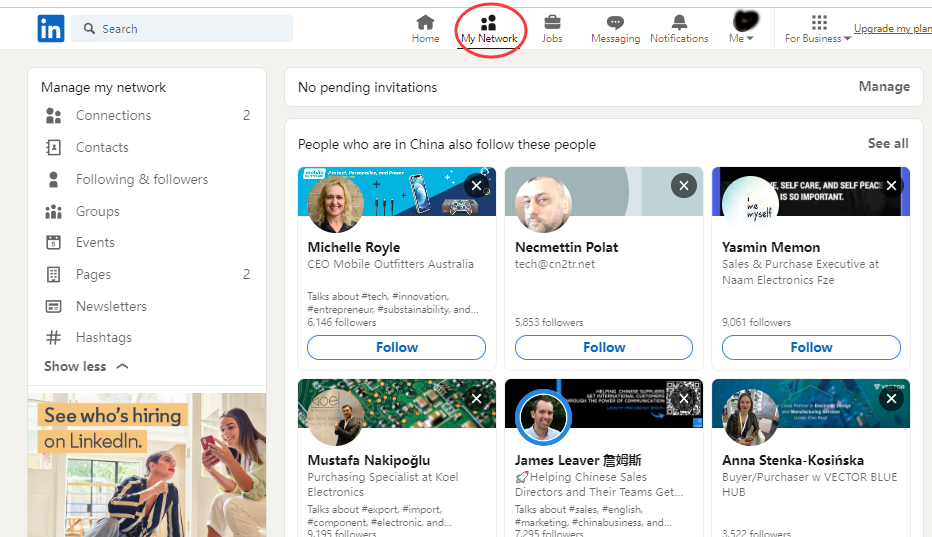Click the Yasmin Memon name link

771,247
